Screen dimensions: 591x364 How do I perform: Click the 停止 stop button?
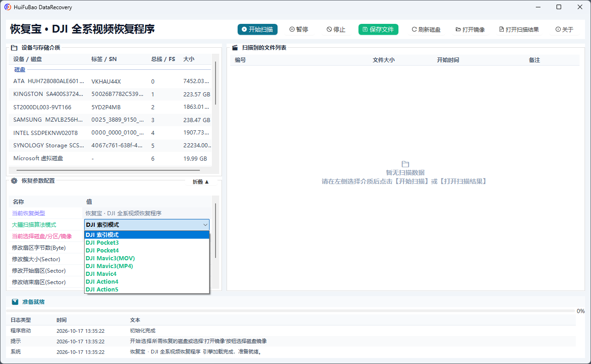pos(336,29)
